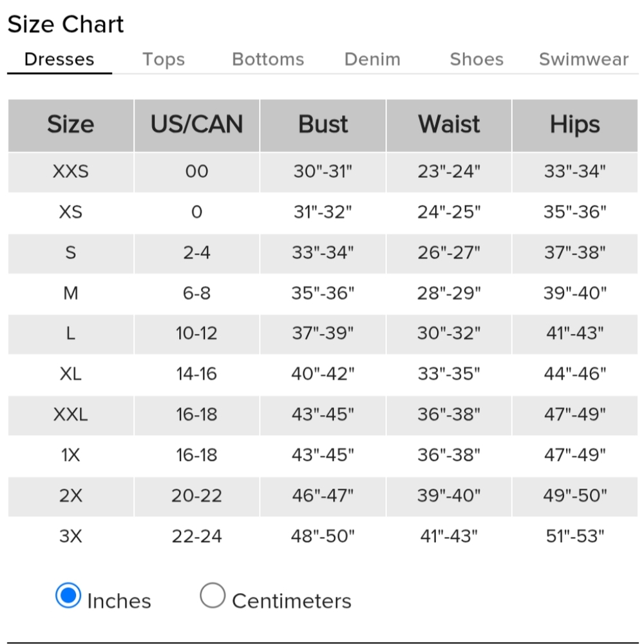Viewport: 644px width, 644px height.
Task: Click the US/CAN column header
Action: pyautogui.click(x=196, y=126)
